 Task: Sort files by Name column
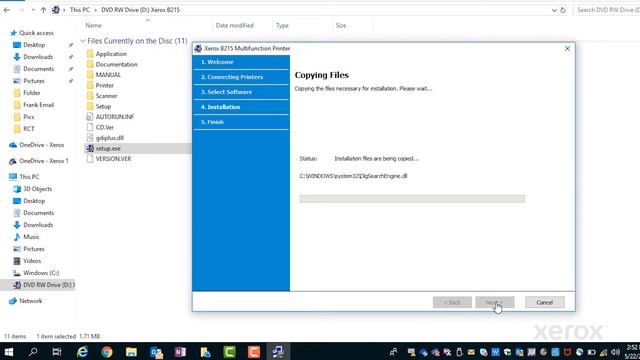[93, 25]
